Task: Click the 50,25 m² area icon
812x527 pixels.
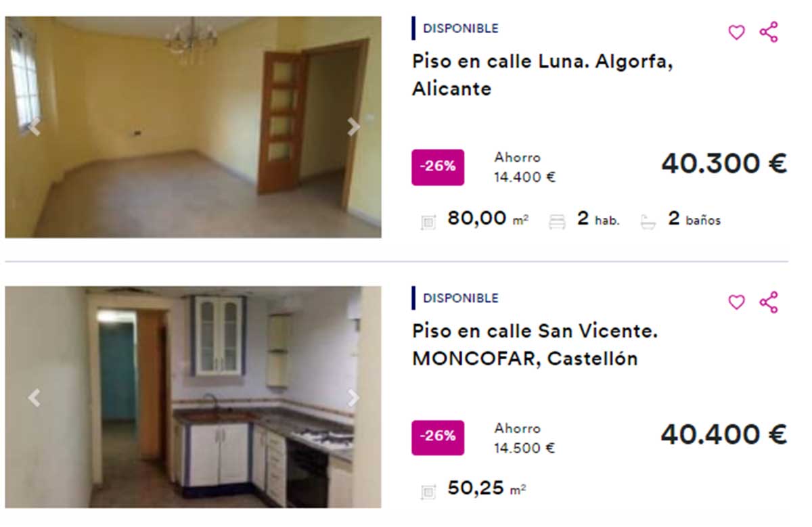Action: point(428,491)
